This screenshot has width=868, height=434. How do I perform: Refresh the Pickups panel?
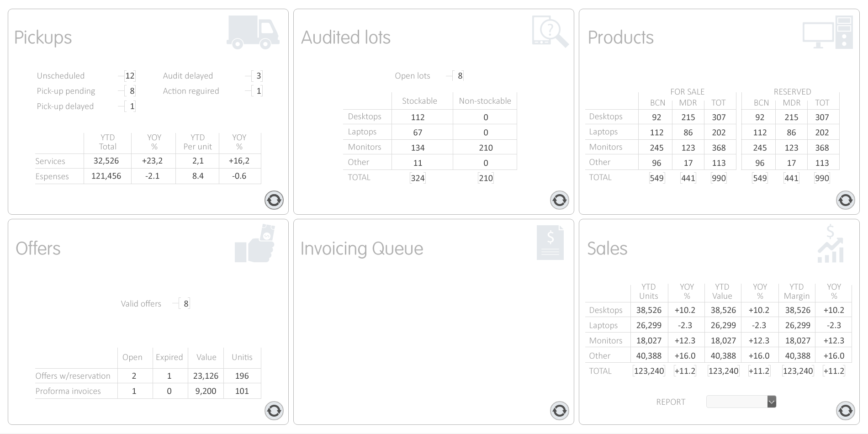[274, 200]
